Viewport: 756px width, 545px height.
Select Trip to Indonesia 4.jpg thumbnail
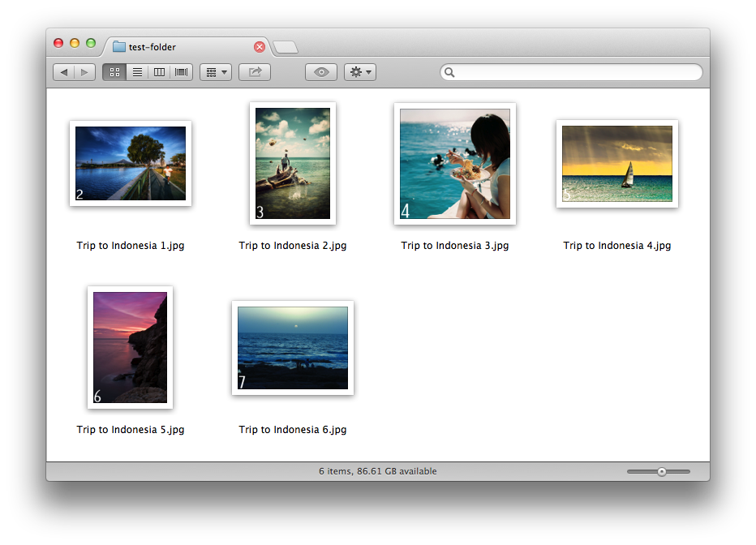(617, 164)
